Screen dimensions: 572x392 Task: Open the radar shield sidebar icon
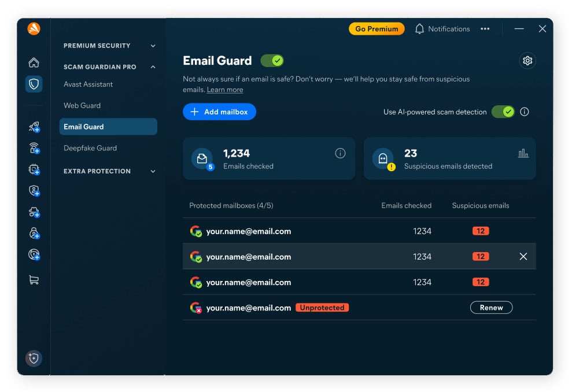(34, 254)
